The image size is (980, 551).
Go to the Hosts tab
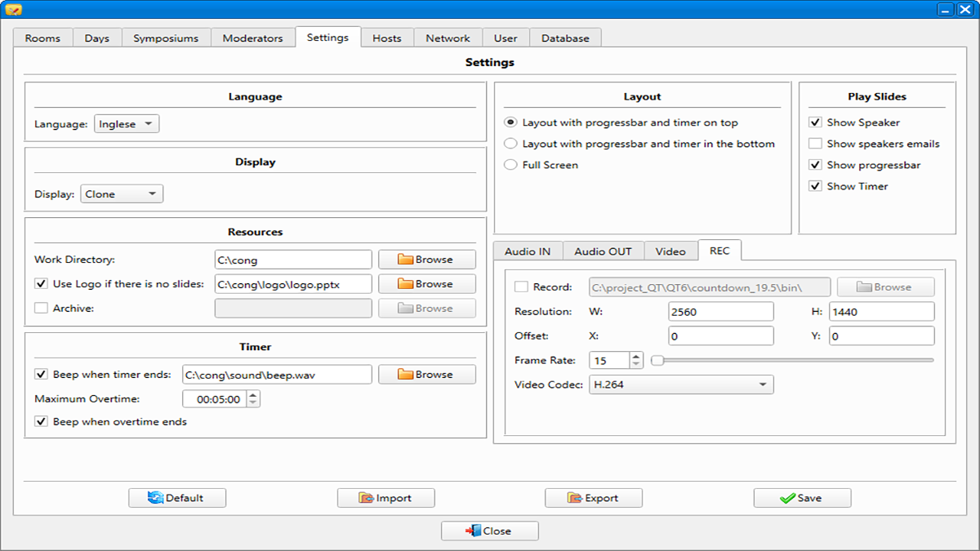tap(387, 38)
